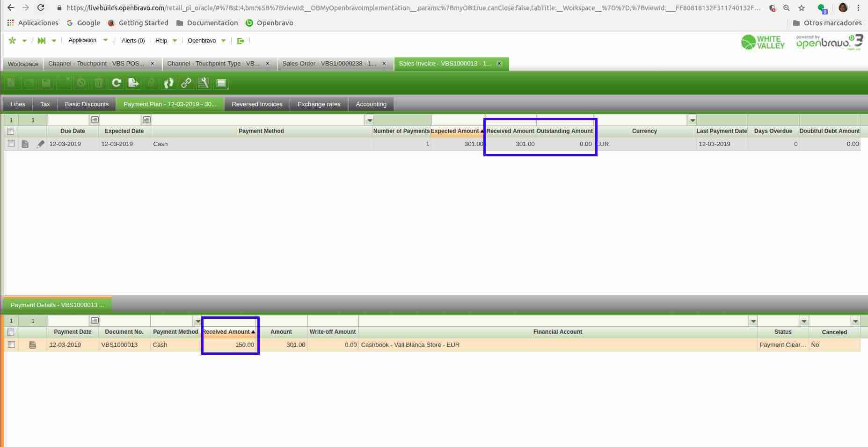Viewport: 868px width, 447px height.
Task: Open the Financial Account filter dropdown
Action: point(753,321)
